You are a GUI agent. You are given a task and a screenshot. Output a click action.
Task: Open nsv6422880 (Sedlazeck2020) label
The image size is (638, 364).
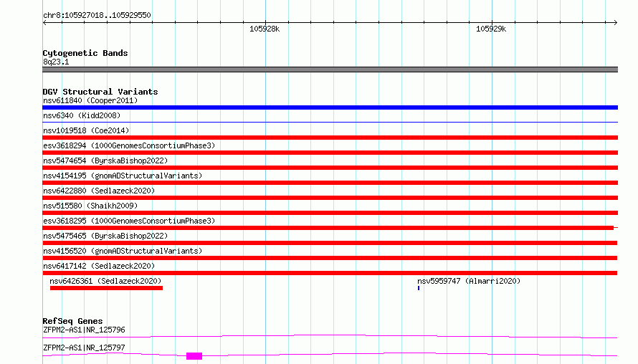pyautogui.click(x=99, y=191)
